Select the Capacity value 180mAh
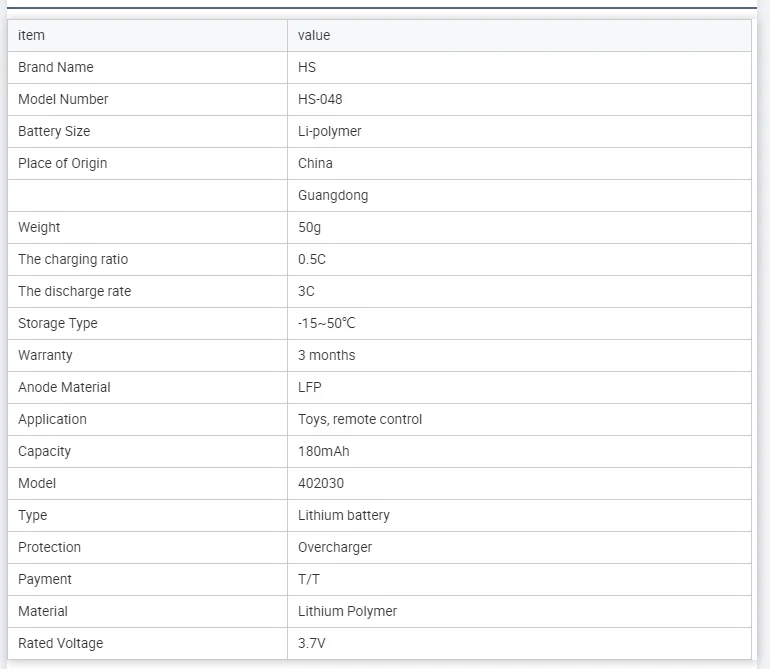The width and height of the screenshot is (770, 669). [x=324, y=451]
